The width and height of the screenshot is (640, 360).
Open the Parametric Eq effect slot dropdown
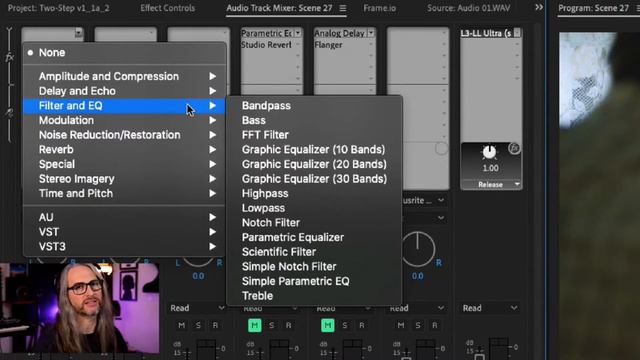298,33
